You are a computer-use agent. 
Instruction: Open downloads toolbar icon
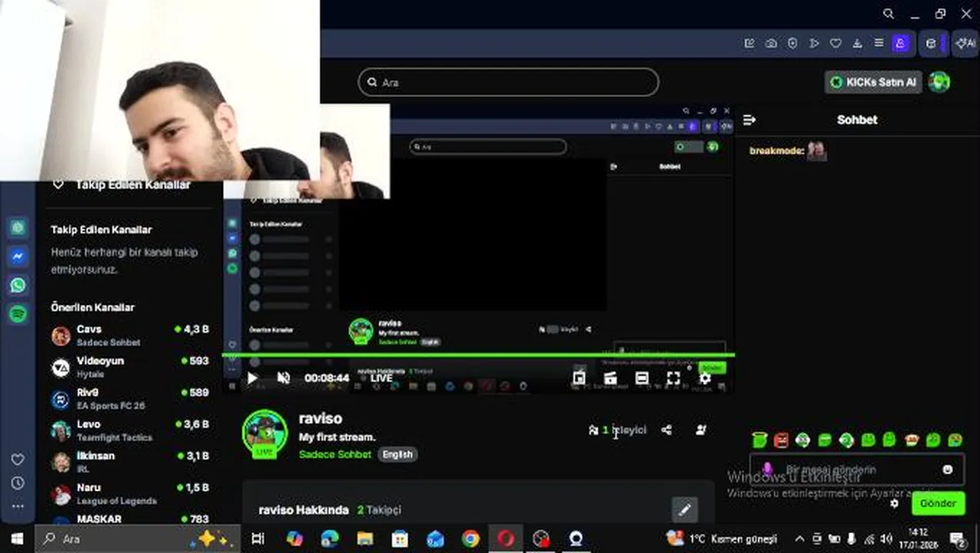(857, 44)
